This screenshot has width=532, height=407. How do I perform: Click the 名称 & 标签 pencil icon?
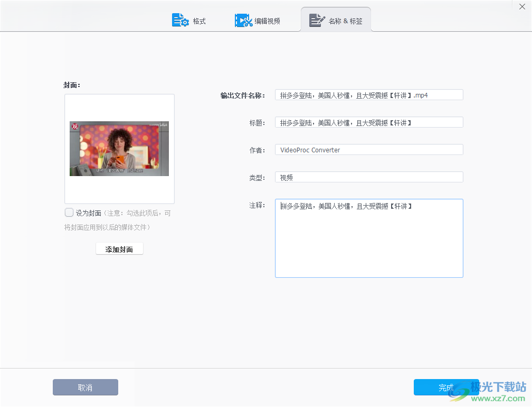coord(317,20)
